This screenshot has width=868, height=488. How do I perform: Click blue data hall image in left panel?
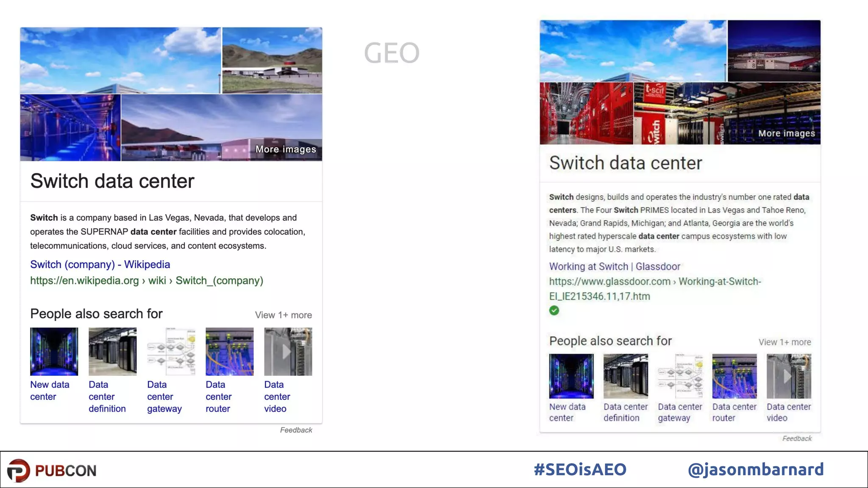click(70, 128)
